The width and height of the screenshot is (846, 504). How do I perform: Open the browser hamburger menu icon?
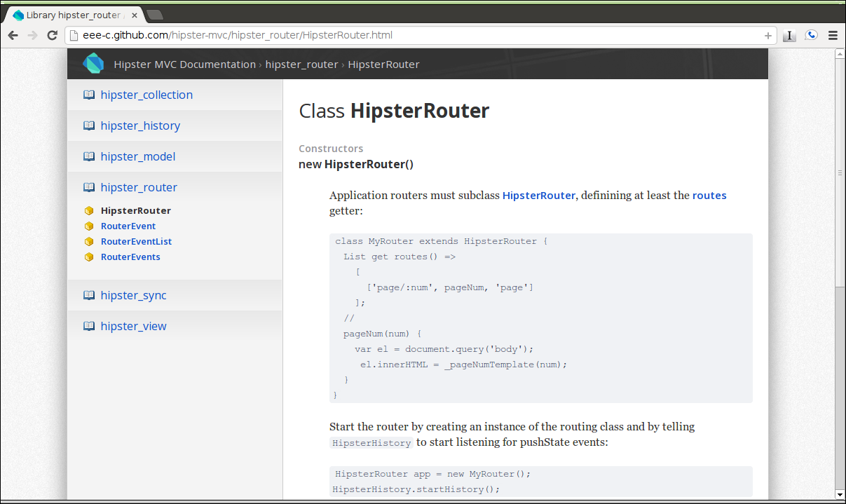pyautogui.click(x=833, y=35)
